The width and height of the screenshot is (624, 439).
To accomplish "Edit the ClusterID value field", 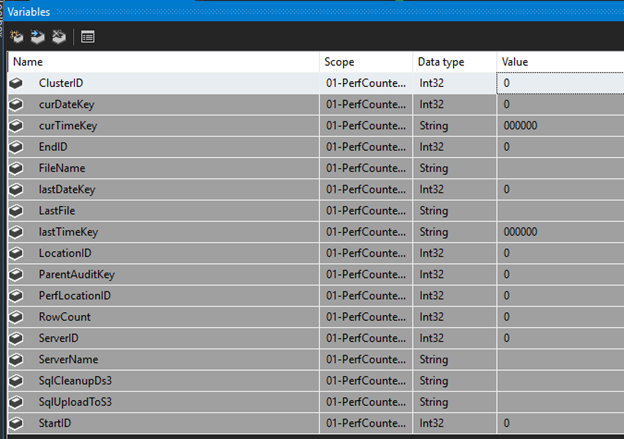I will click(x=560, y=83).
